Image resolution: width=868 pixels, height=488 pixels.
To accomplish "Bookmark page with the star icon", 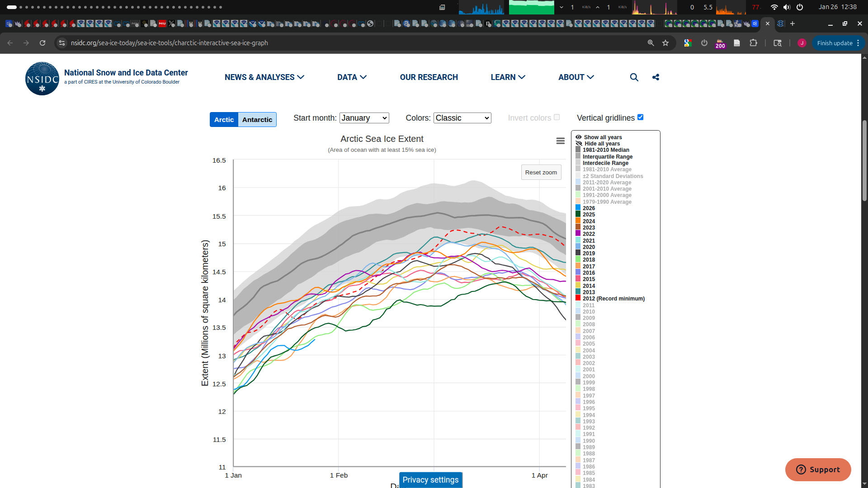I will coord(665,43).
